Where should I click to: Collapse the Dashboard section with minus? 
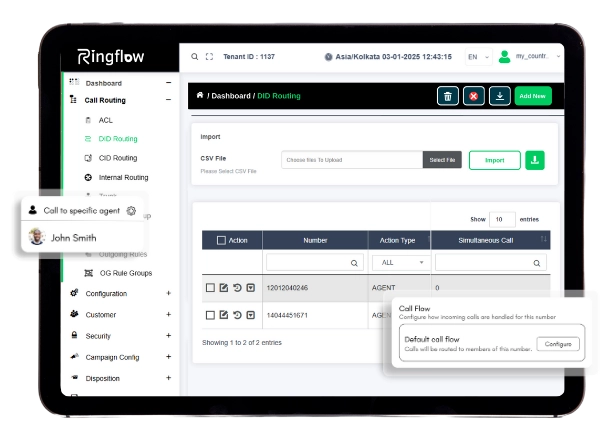coord(168,82)
